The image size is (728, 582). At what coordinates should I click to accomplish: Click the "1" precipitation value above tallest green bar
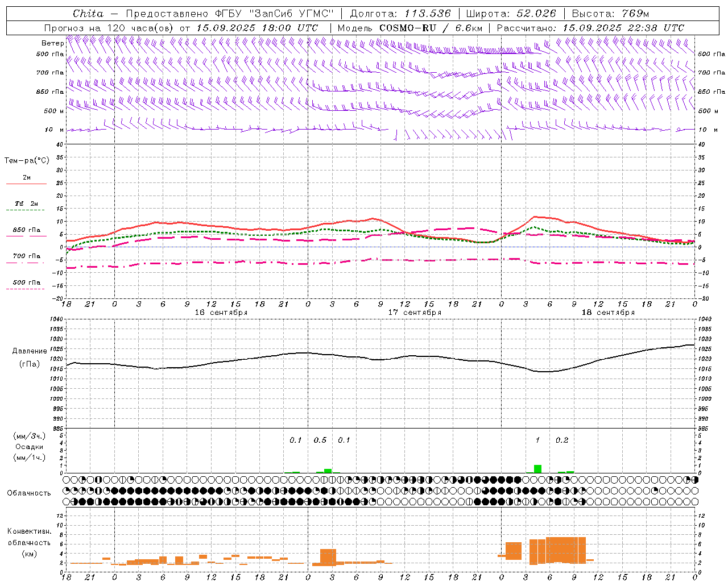point(537,440)
